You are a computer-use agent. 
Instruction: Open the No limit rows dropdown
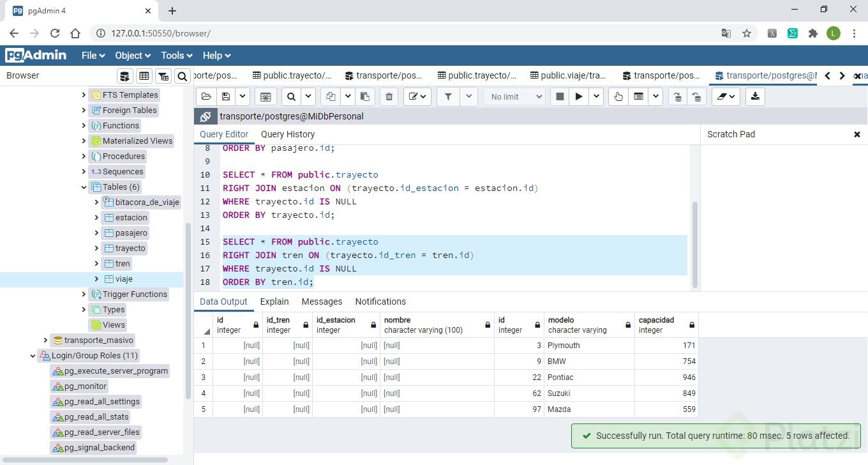(514, 96)
